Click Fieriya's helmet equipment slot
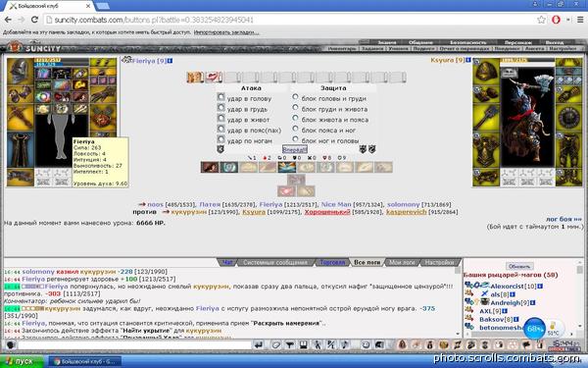 pos(21,71)
